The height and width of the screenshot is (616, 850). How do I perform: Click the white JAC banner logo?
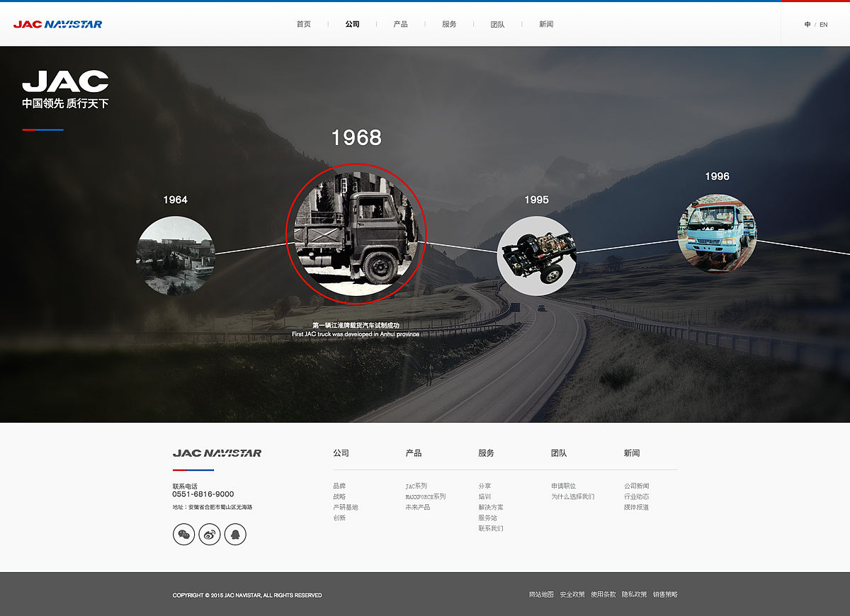click(65, 81)
